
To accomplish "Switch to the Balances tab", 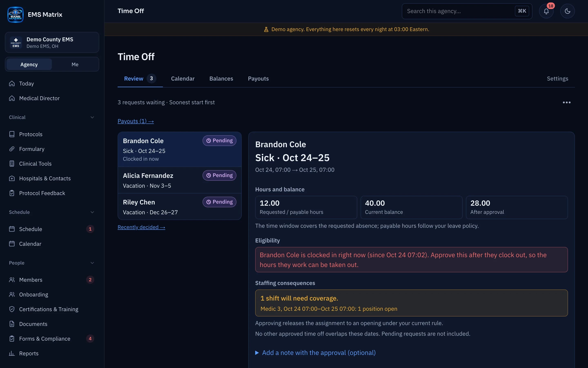I will (221, 79).
